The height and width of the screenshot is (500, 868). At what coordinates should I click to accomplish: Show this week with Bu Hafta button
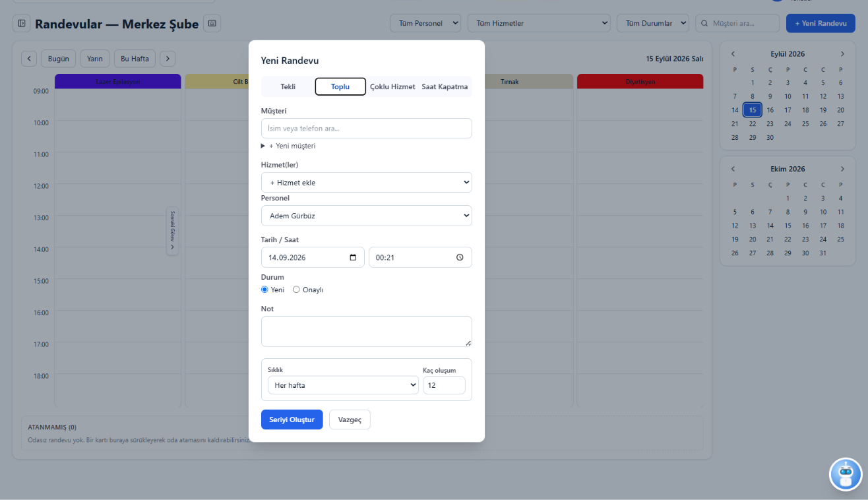135,59
